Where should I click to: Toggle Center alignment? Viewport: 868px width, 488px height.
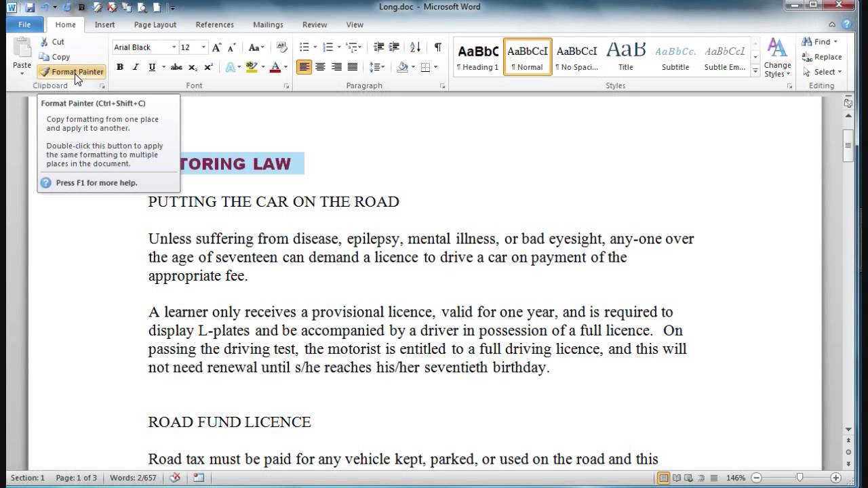click(320, 67)
